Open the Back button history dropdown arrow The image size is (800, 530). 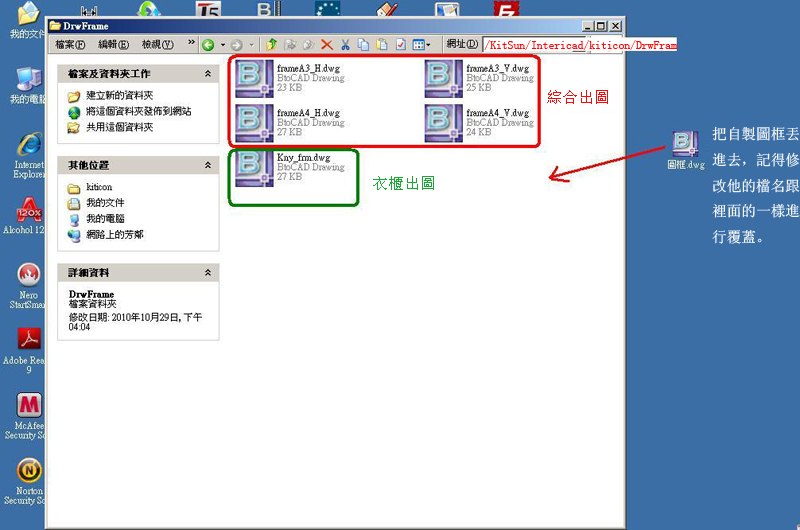tap(221, 45)
